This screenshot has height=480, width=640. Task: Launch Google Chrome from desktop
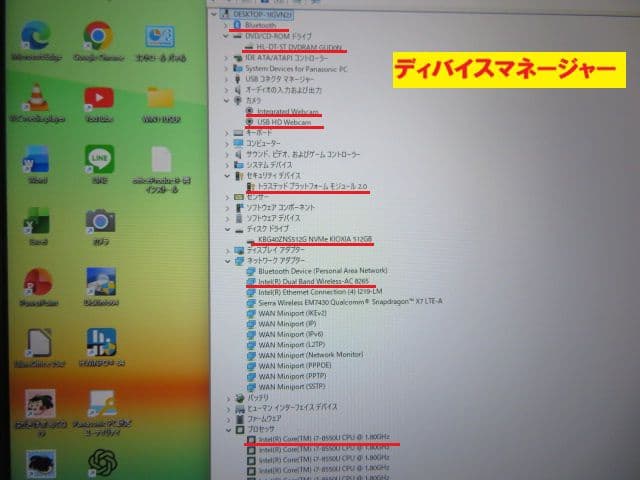click(98, 36)
